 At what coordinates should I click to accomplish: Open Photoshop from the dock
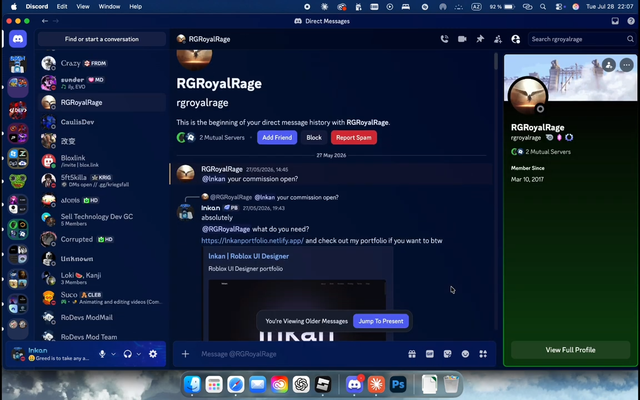click(x=398, y=384)
